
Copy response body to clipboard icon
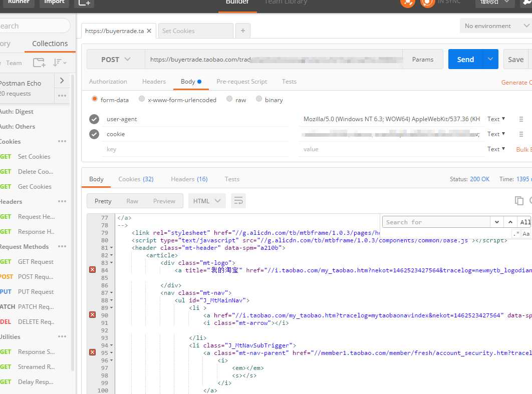point(519,201)
